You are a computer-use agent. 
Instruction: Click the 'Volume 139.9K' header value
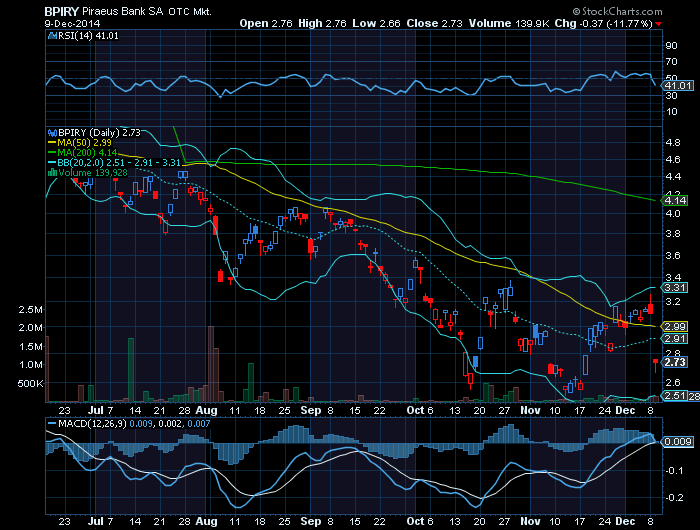pos(509,24)
